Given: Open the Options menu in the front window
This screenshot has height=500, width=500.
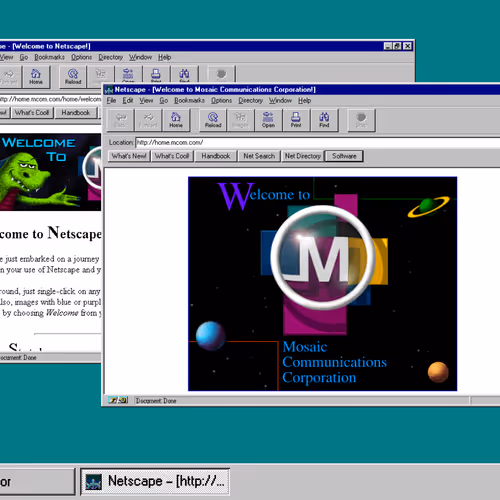Looking at the screenshot, I should pyautogui.click(x=221, y=100).
